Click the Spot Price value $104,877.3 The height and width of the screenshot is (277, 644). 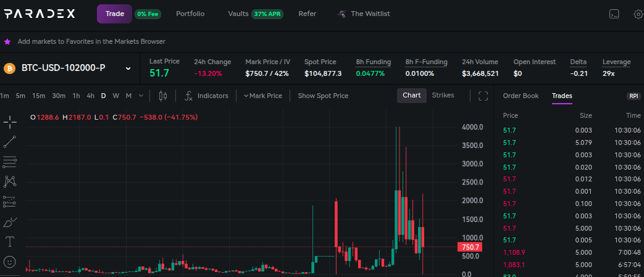(x=323, y=74)
